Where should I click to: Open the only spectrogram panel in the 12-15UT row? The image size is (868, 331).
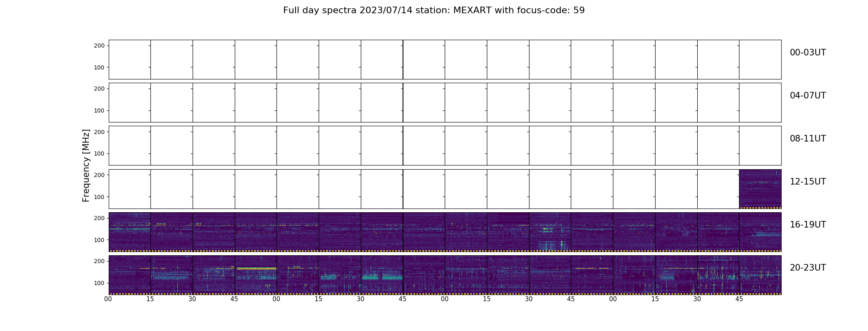pyautogui.click(x=760, y=189)
